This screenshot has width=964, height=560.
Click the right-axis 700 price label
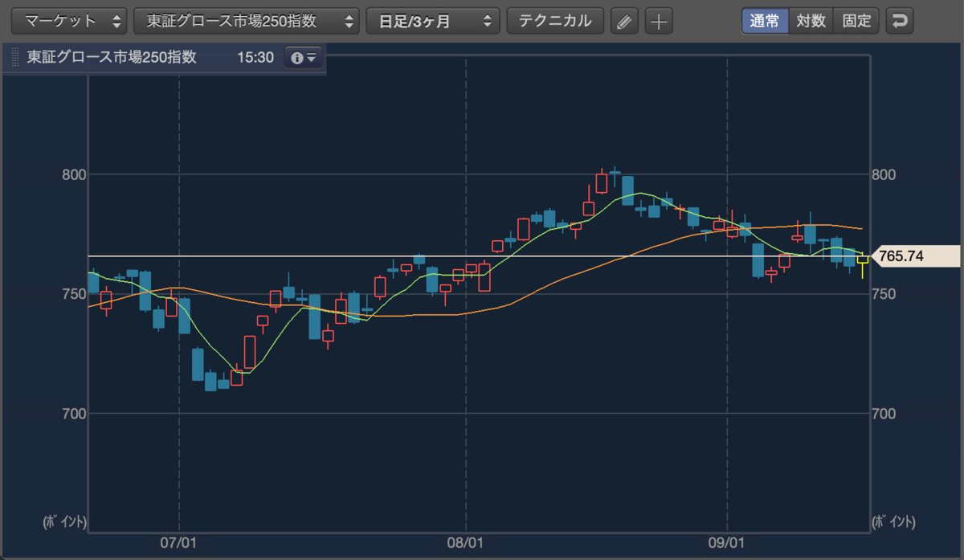coord(885,414)
